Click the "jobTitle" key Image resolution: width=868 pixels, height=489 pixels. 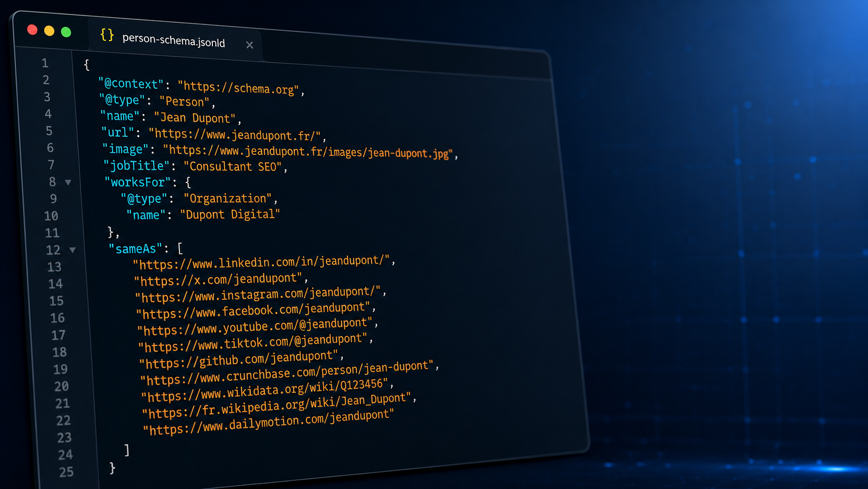(137, 166)
